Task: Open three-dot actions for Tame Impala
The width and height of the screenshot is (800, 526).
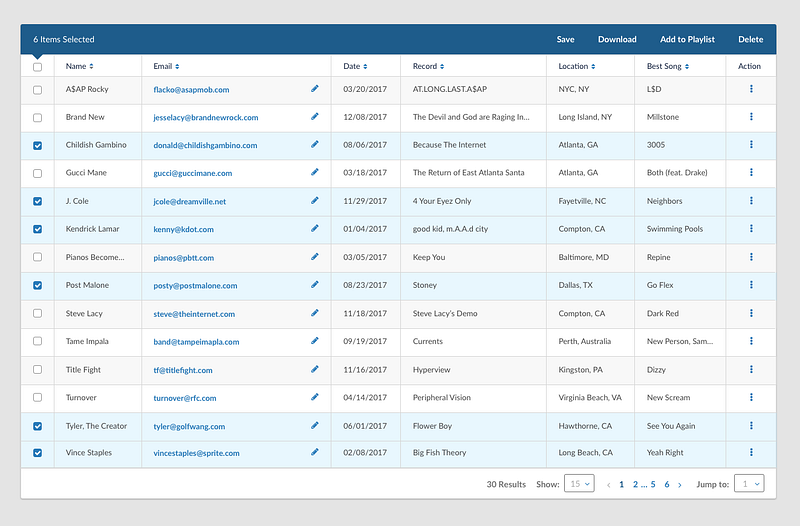Action: [x=751, y=341]
